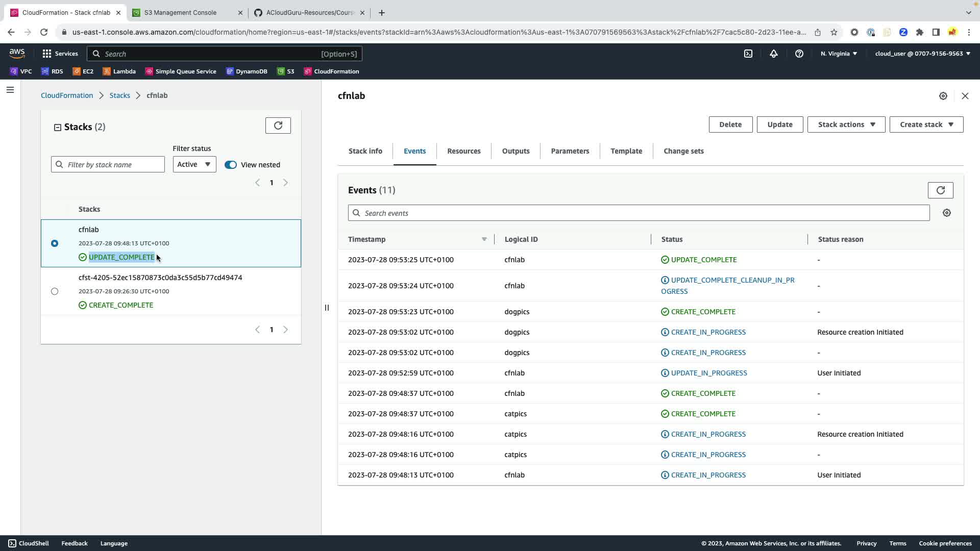
Task: Select the cfst-4205 stack radio button
Action: (x=55, y=291)
